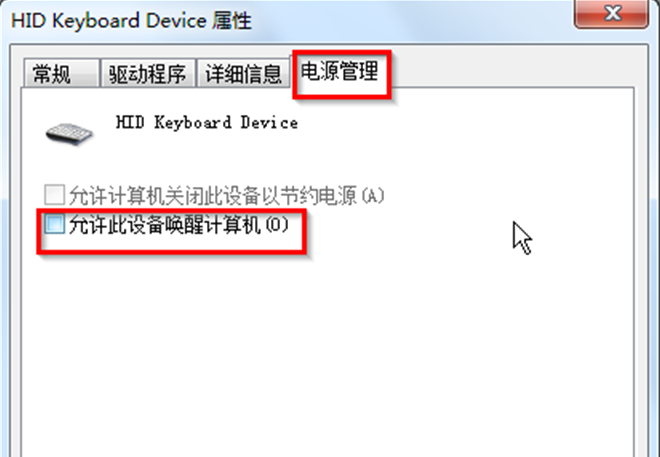The image size is (660, 457).
Task: Click the greyed 允许计算机关闭此设备以节约电源 checkbox box
Action: click(x=54, y=194)
